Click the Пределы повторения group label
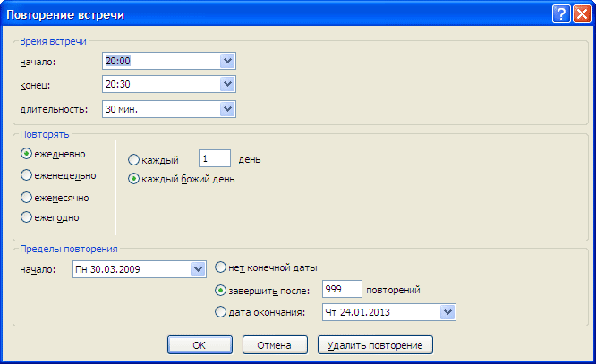Screen dimensions: 596x364 pyautogui.click(x=69, y=249)
